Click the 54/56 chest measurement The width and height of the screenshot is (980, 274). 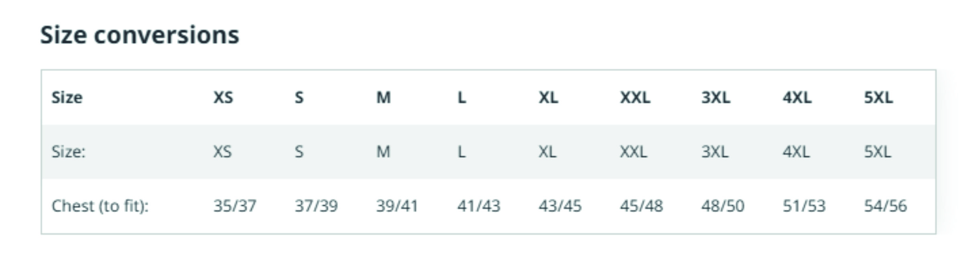coord(885,206)
